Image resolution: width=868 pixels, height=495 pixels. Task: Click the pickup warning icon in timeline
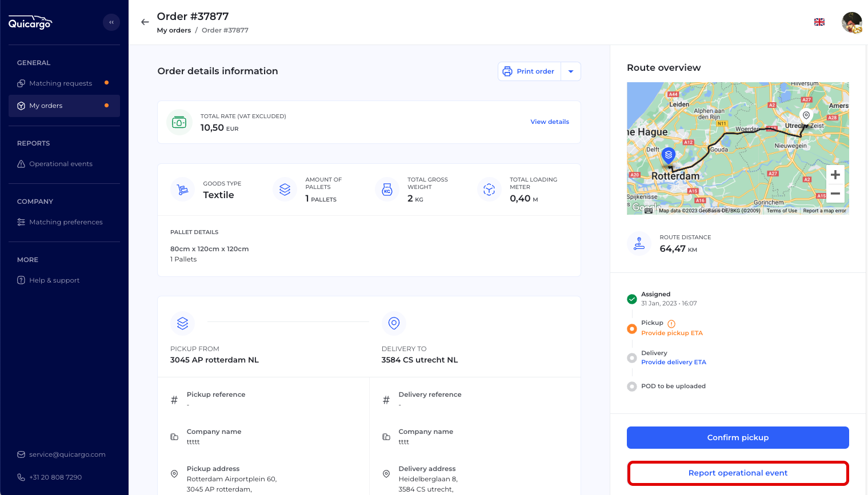[x=671, y=324]
